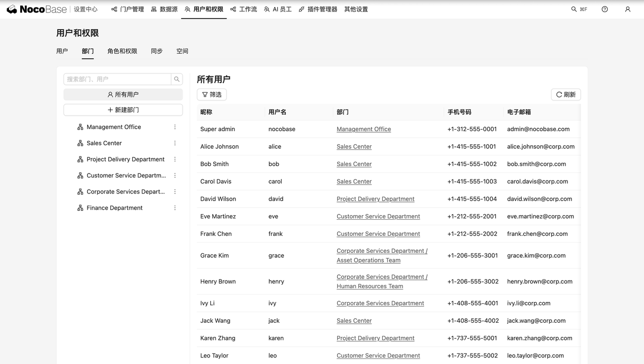Open Corporate Services Department link for Ivy Li
Viewport: 644px width, 364px height.
380,304
